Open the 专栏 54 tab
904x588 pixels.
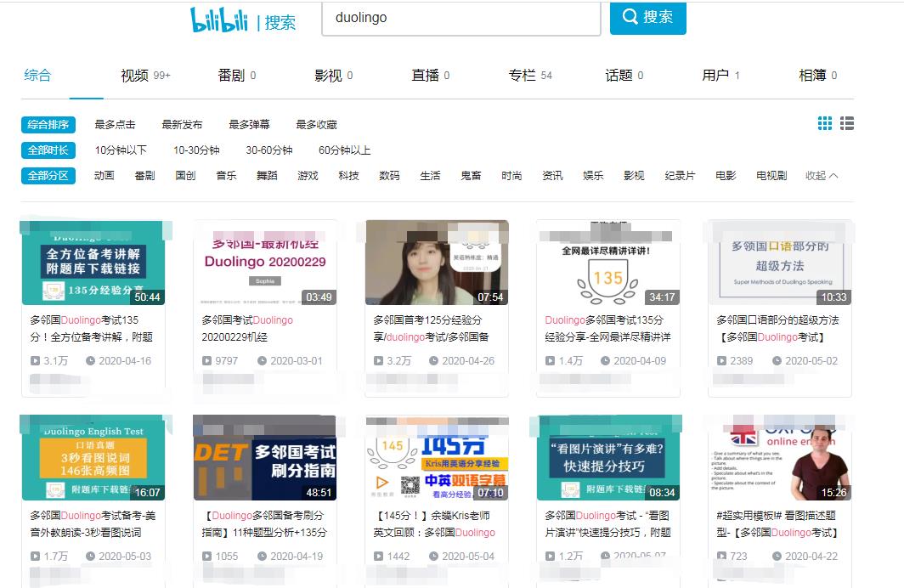(x=530, y=76)
